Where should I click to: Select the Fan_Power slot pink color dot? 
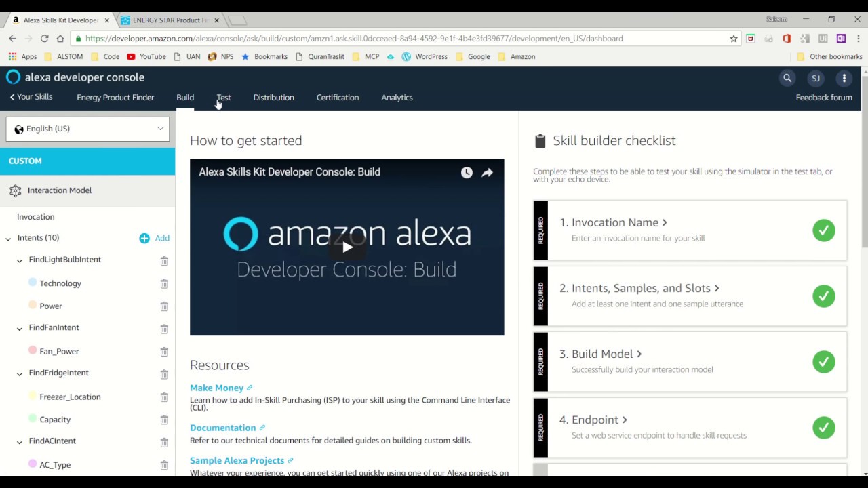[33, 350]
